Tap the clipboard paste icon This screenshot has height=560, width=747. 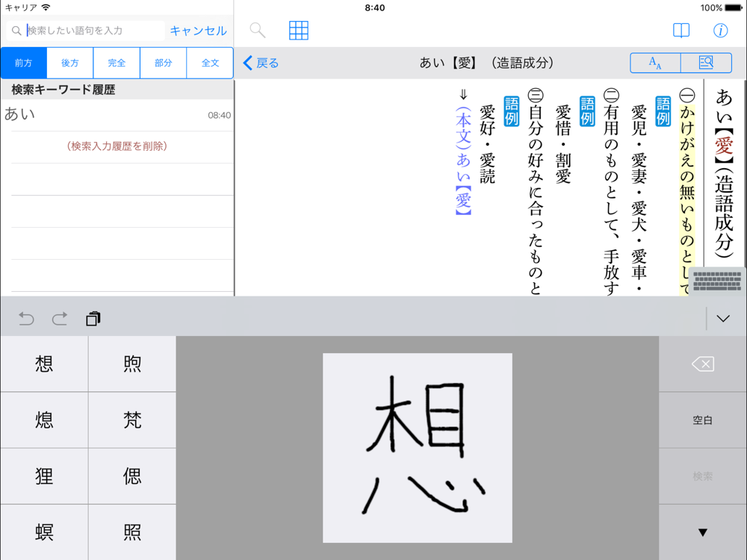point(93,319)
